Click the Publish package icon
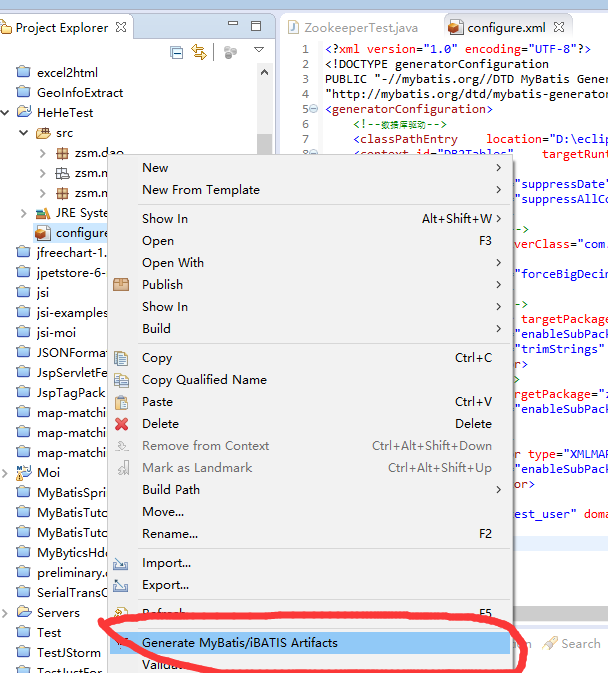608x673 pixels. (x=121, y=284)
